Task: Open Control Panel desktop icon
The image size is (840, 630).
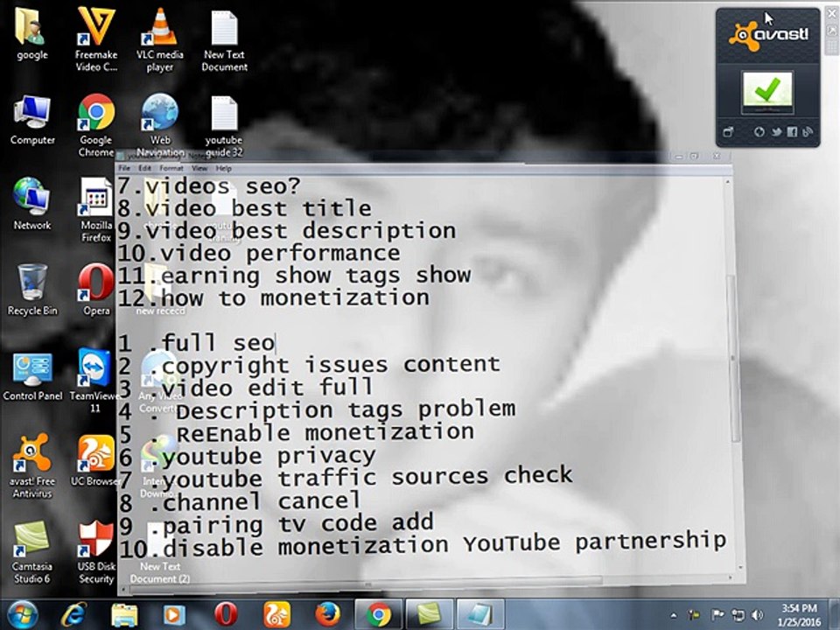Action: tap(32, 376)
